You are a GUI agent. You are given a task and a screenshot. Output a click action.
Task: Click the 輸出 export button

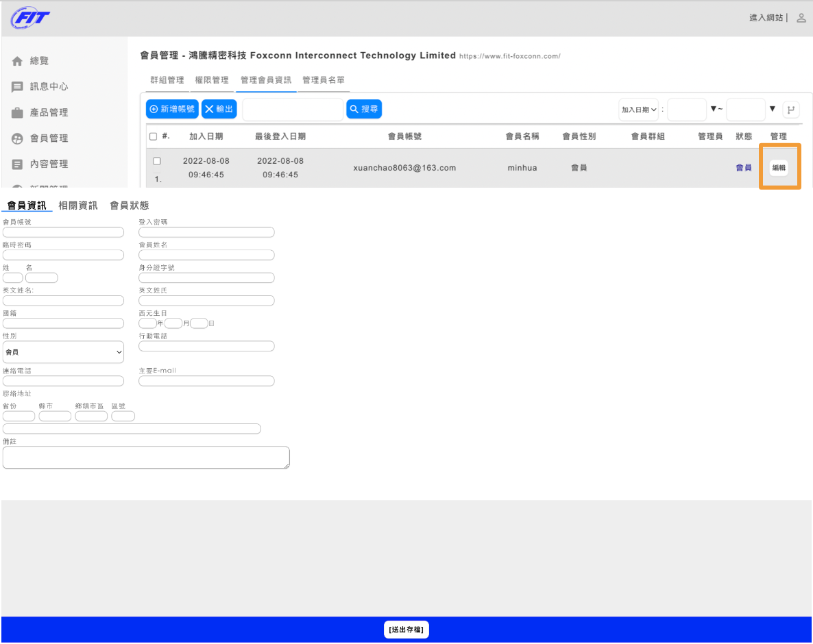[219, 110]
